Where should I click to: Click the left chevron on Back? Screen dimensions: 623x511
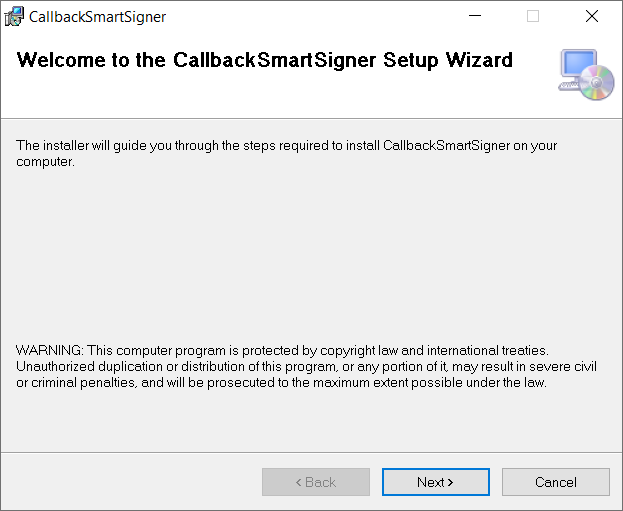coord(299,482)
